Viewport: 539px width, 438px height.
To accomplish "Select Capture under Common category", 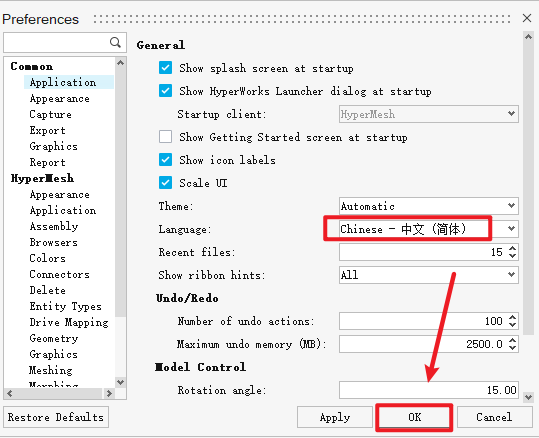I will click(x=51, y=114).
